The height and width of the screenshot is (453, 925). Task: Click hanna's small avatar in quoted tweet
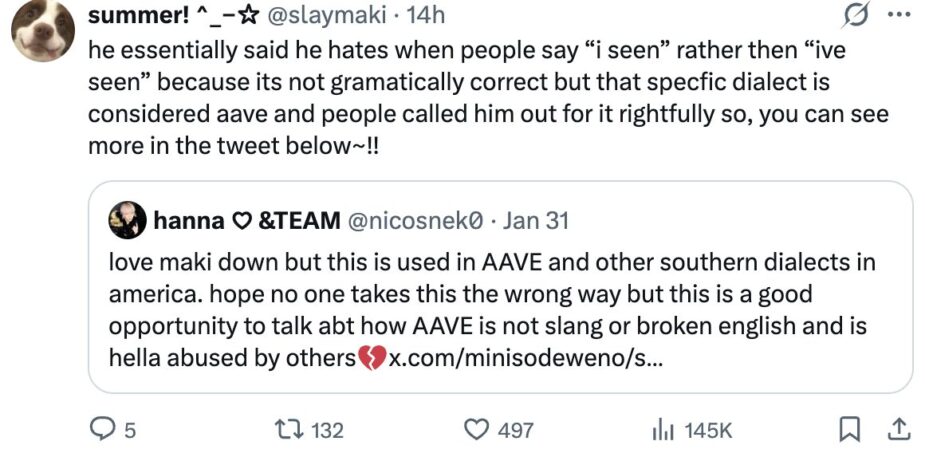pyautogui.click(x=128, y=220)
